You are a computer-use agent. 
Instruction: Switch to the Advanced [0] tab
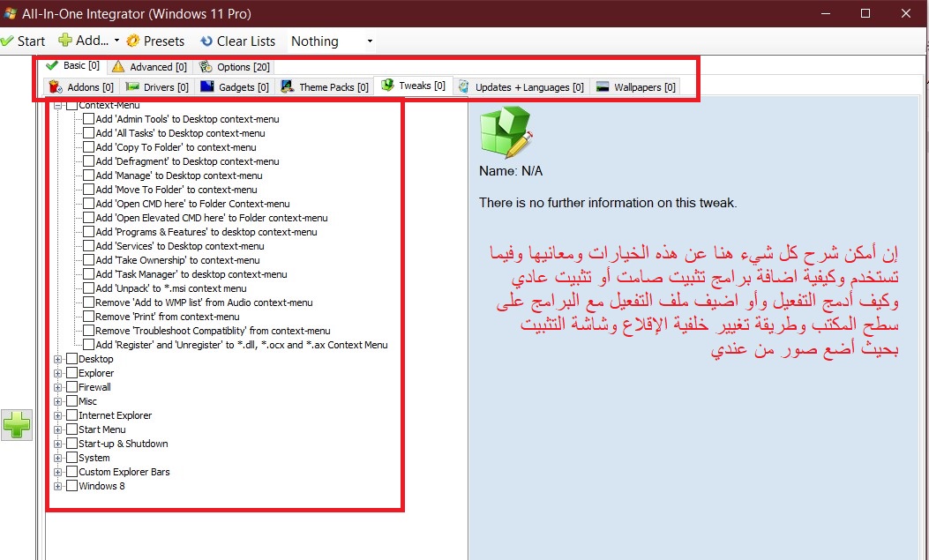coord(150,67)
